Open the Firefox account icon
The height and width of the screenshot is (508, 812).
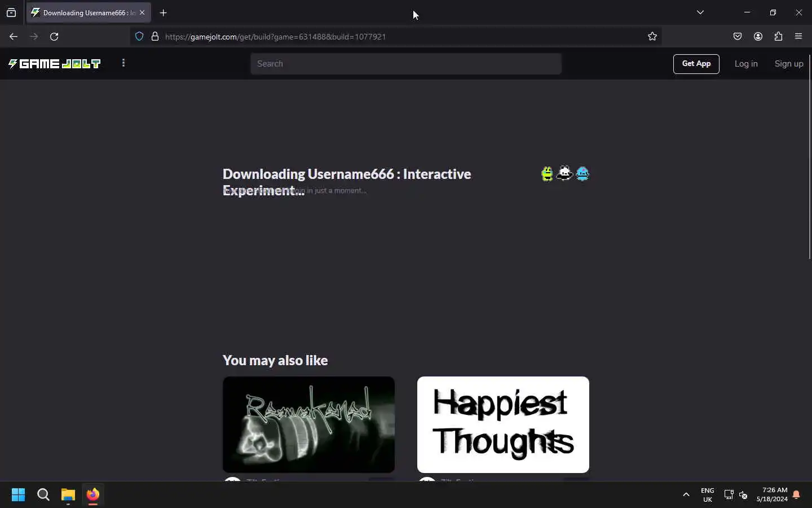(758, 37)
